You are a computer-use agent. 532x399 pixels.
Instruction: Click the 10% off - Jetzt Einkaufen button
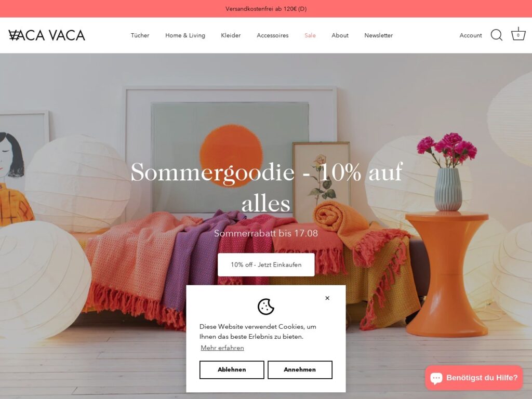[x=266, y=264]
